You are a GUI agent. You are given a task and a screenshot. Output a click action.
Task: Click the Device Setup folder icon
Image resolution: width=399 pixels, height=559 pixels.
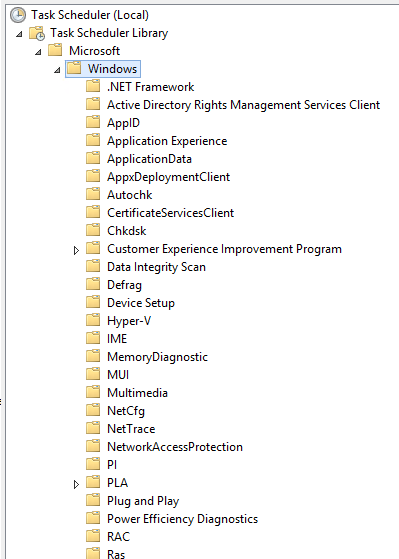(93, 302)
